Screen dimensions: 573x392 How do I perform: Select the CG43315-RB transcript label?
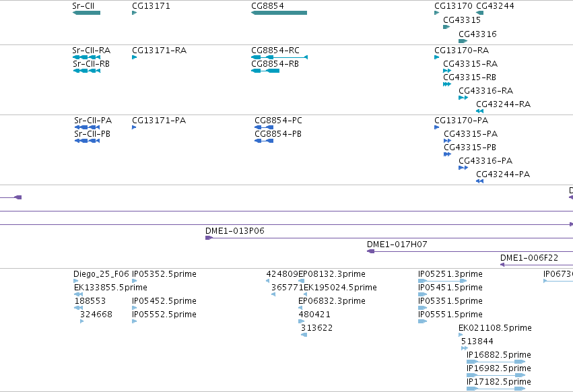pos(469,77)
